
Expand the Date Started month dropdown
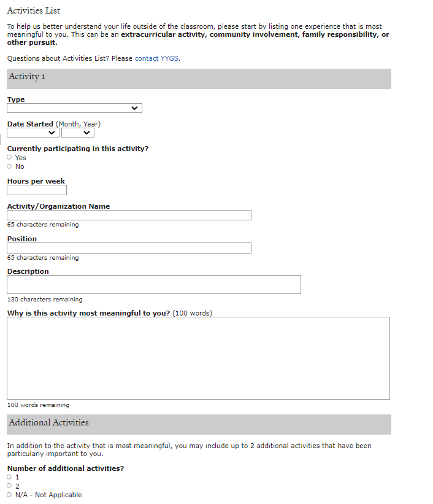pyautogui.click(x=33, y=133)
